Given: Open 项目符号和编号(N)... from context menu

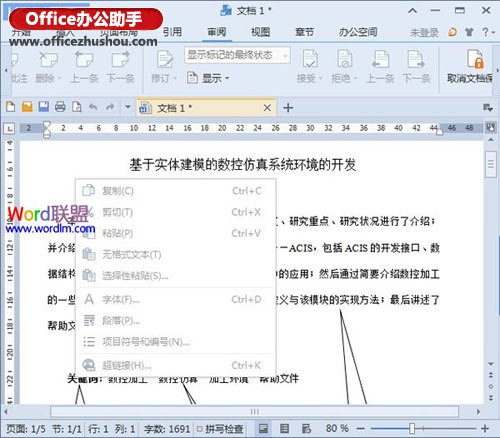Looking at the screenshot, I should pyautogui.click(x=176, y=342).
